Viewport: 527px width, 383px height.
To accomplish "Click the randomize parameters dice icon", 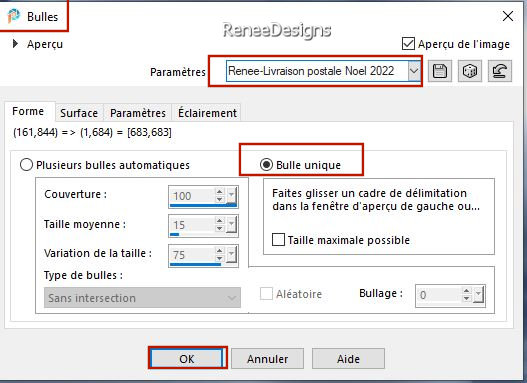I will (470, 71).
